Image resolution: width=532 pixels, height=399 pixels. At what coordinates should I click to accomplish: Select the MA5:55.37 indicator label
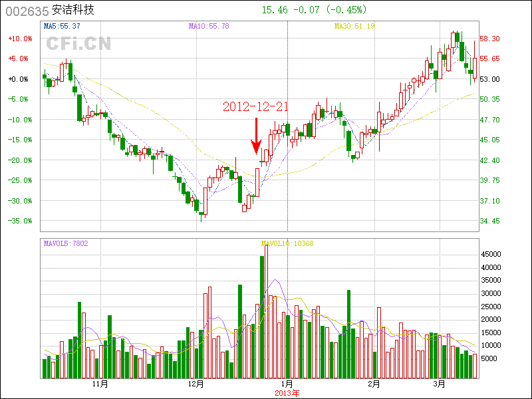(62, 26)
